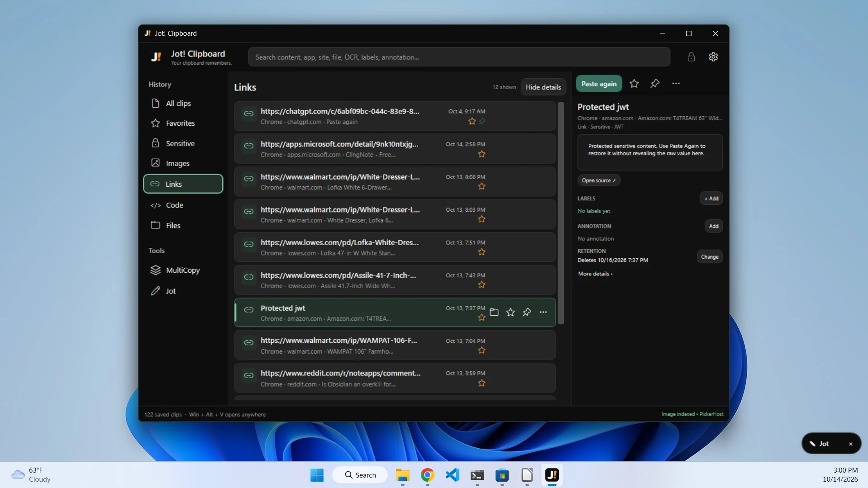Expand More details
This screenshot has height=488, width=868.
point(595,274)
